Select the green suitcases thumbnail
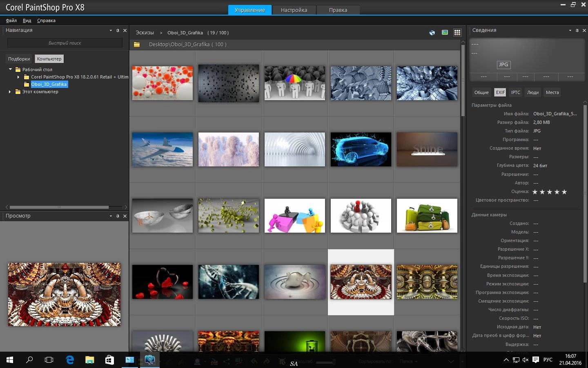This screenshot has height=368, width=588. coord(427,215)
